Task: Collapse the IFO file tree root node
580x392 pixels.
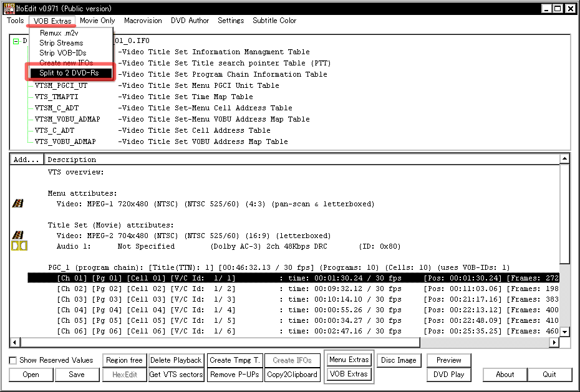Action: tap(16, 41)
